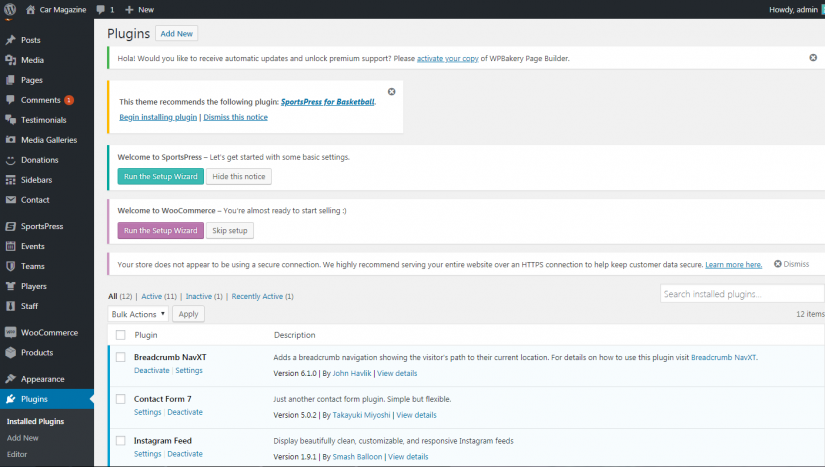825x467 pixels.
Task: Click the Appearance paintbrush icon
Action: (10, 379)
